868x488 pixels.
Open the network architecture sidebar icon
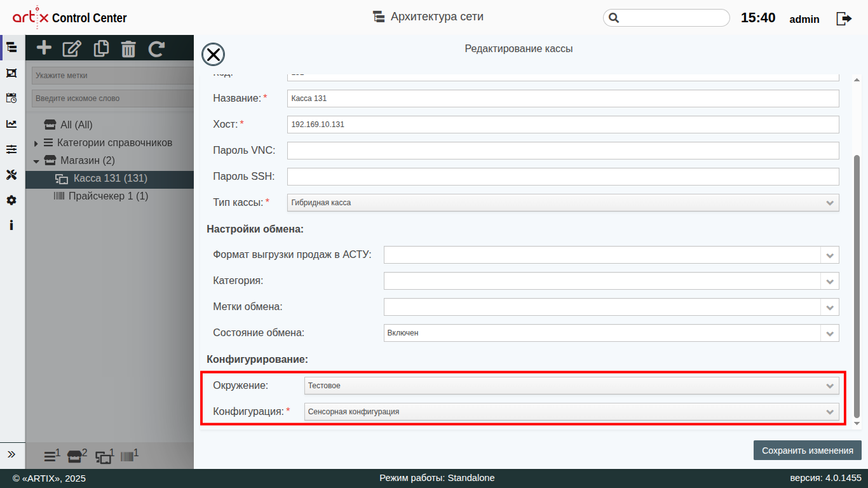[11, 47]
